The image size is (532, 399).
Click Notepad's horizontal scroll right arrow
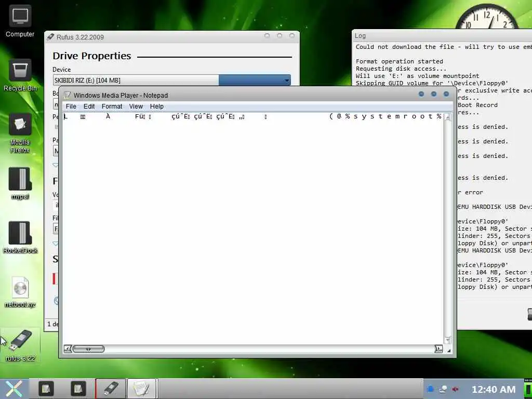[x=438, y=349]
